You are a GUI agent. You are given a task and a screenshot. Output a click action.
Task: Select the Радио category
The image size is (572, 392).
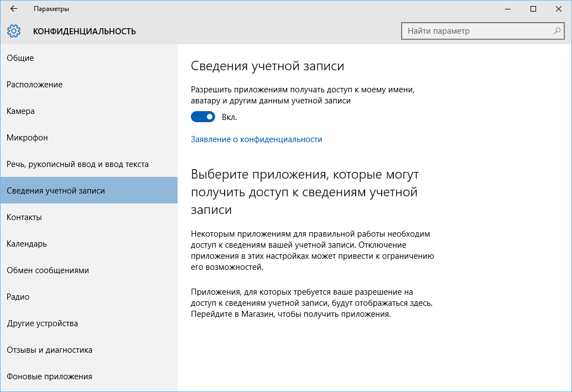pos(18,296)
